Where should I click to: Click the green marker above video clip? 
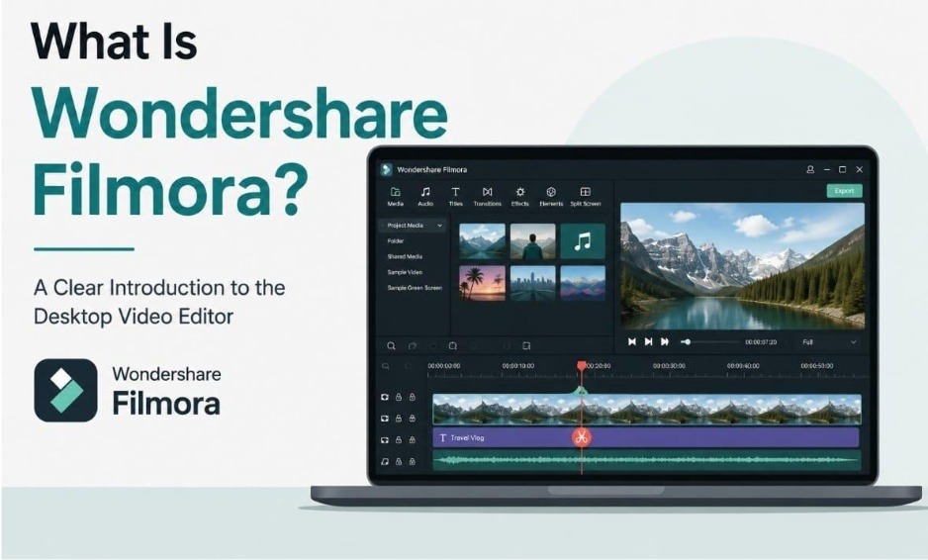click(581, 391)
